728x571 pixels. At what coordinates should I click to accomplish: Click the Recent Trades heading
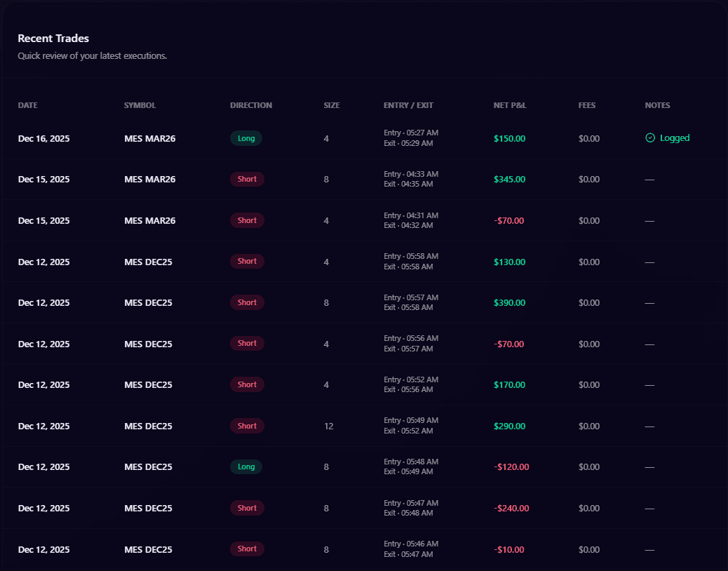click(53, 39)
